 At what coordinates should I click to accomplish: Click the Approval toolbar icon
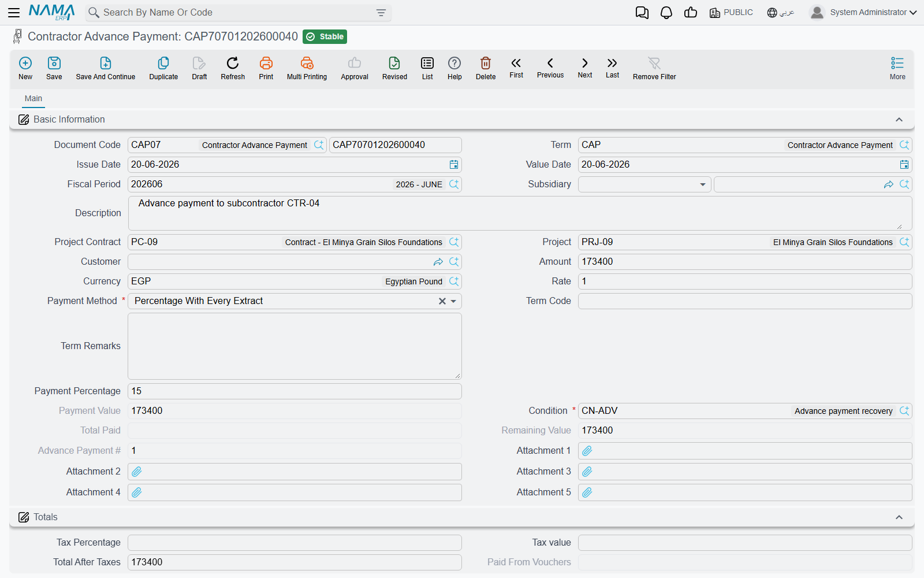point(355,68)
